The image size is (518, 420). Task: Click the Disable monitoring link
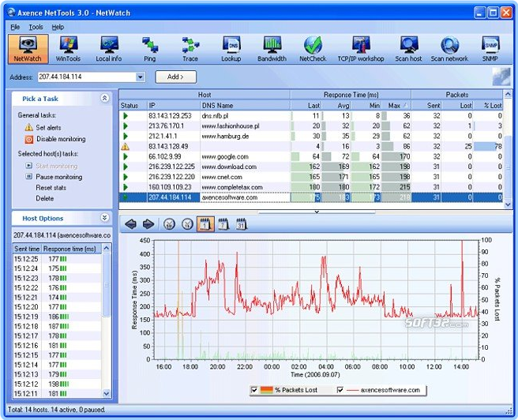pos(61,139)
